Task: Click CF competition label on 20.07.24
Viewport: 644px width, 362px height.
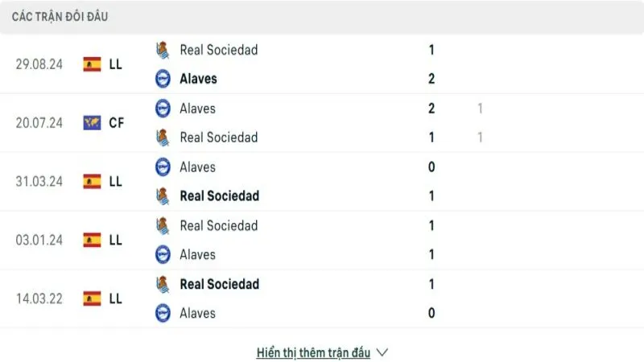Action: [x=116, y=123]
